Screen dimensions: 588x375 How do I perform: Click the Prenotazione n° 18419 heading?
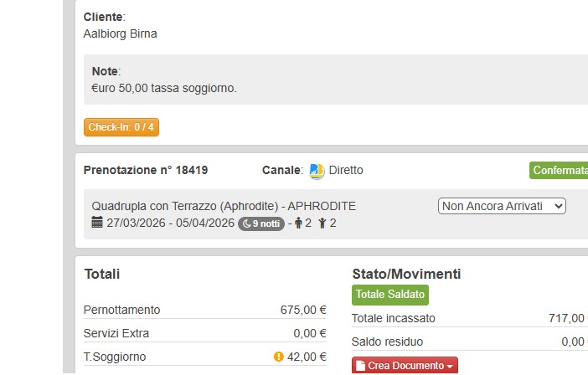point(146,170)
